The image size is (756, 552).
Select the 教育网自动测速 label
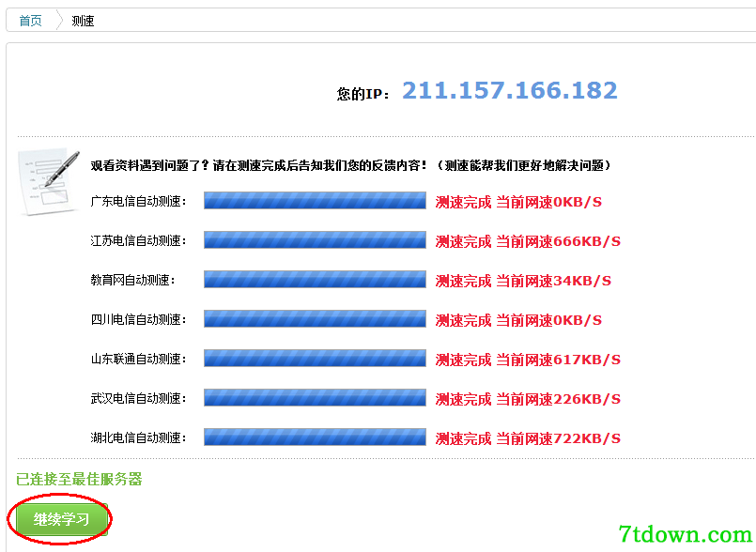[x=132, y=280]
